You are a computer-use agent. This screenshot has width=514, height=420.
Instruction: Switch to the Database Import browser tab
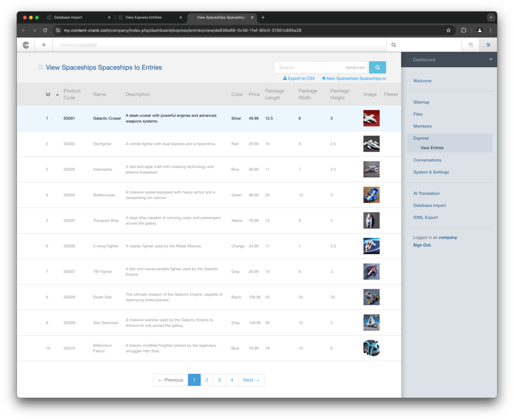point(78,18)
